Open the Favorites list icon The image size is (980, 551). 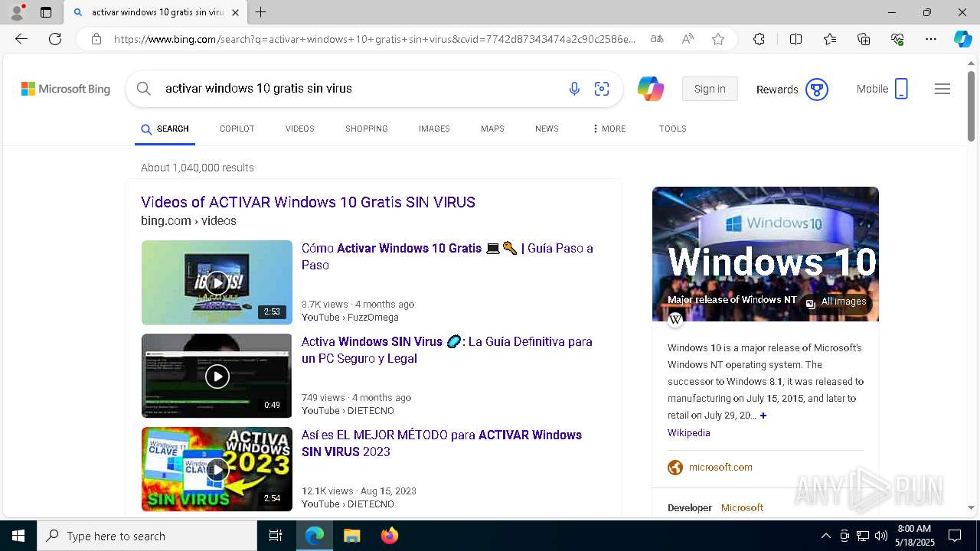tap(830, 39)
